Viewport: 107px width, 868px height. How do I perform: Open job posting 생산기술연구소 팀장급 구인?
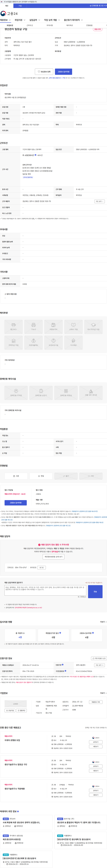(x=16, y=765)
